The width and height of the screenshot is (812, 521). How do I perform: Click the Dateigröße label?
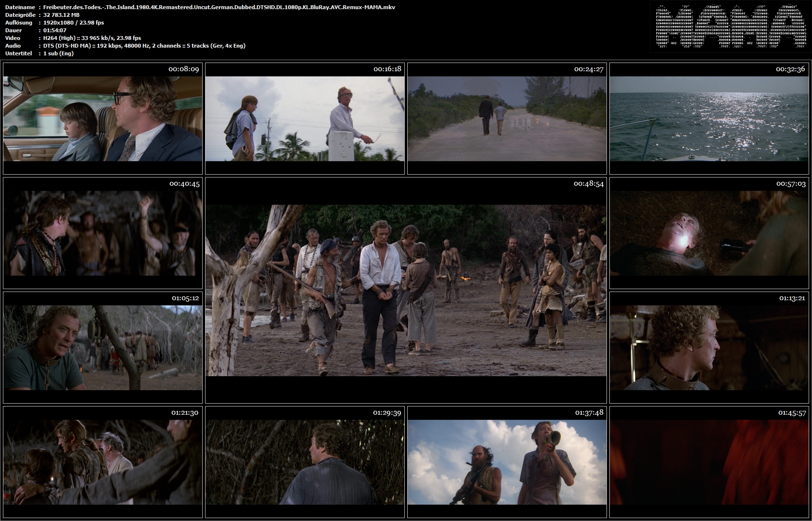[x=20, y=15]
